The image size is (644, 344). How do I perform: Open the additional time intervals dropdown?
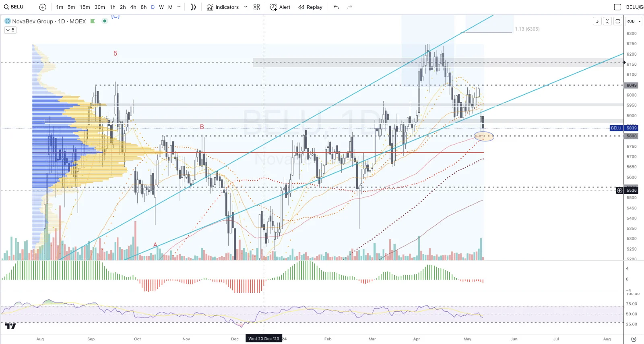tap(179, 7)
